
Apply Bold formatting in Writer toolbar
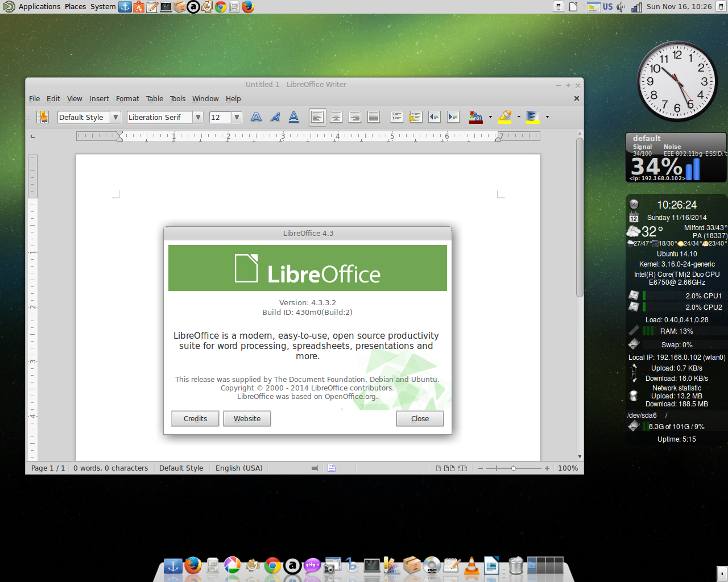coord(257,117)
